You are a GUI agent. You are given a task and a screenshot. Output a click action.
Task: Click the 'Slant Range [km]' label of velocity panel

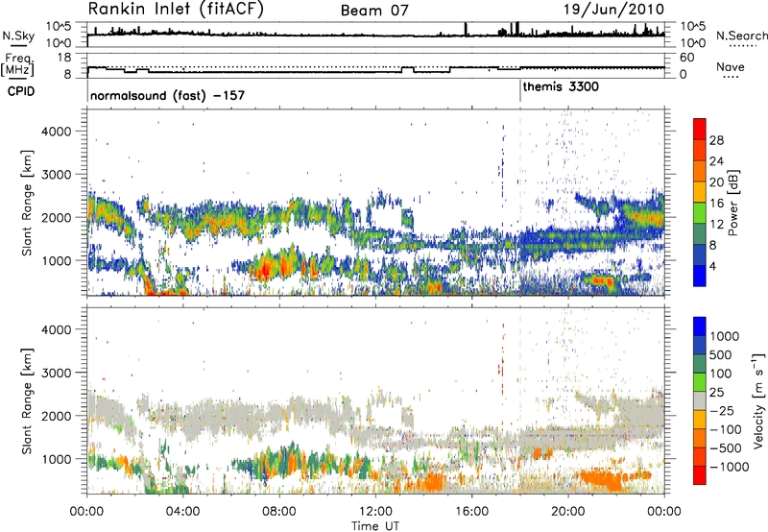tap(27, 400)
